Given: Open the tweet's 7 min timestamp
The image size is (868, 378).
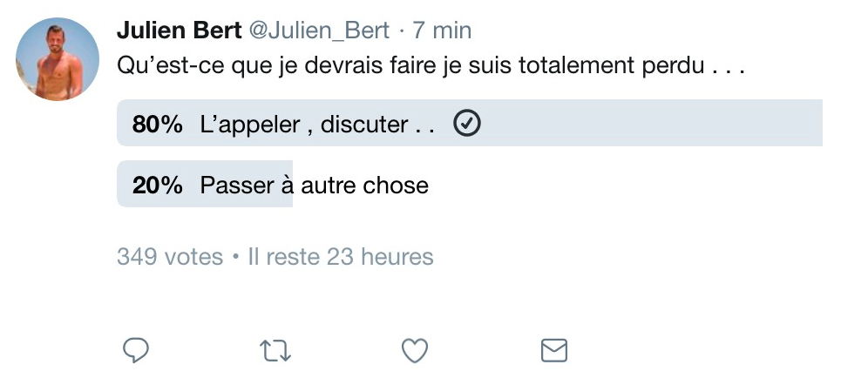Looking at the screenshot, I should 443,30.
